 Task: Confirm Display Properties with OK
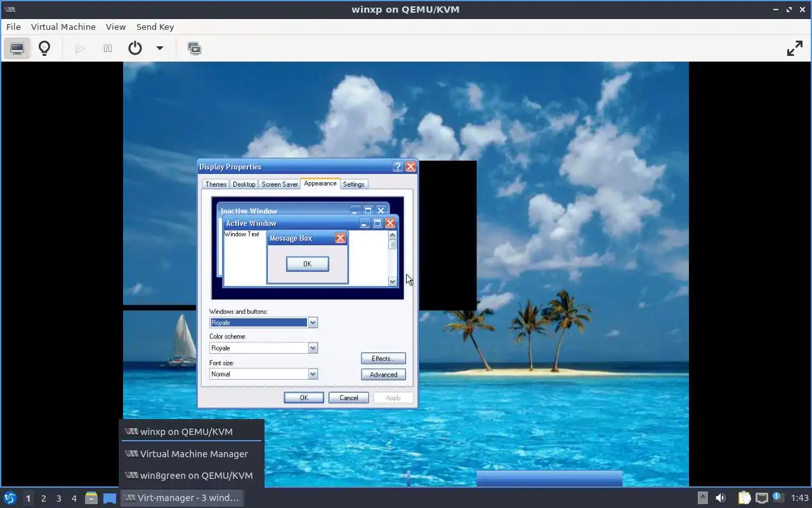(x=304, y=398)
